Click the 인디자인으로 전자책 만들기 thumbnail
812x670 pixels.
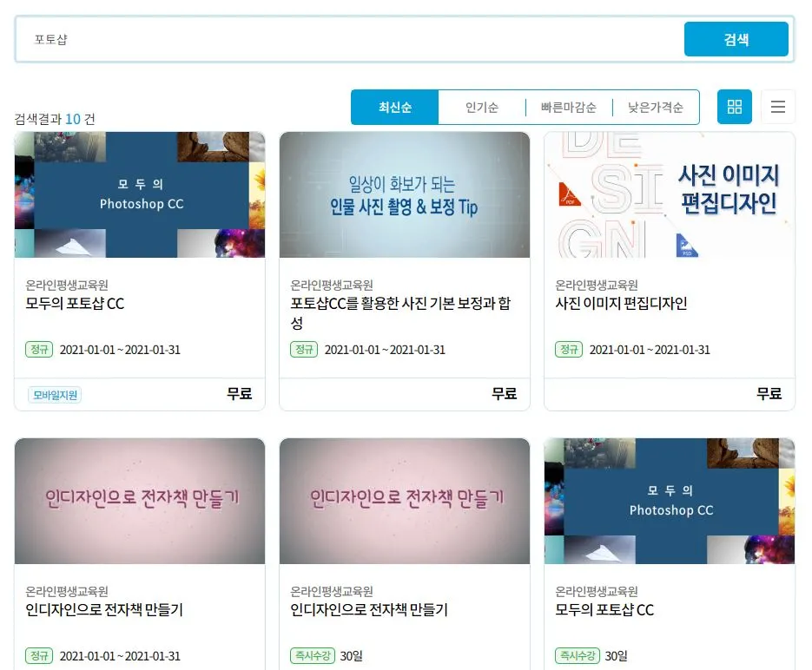[x=139, y=501]
